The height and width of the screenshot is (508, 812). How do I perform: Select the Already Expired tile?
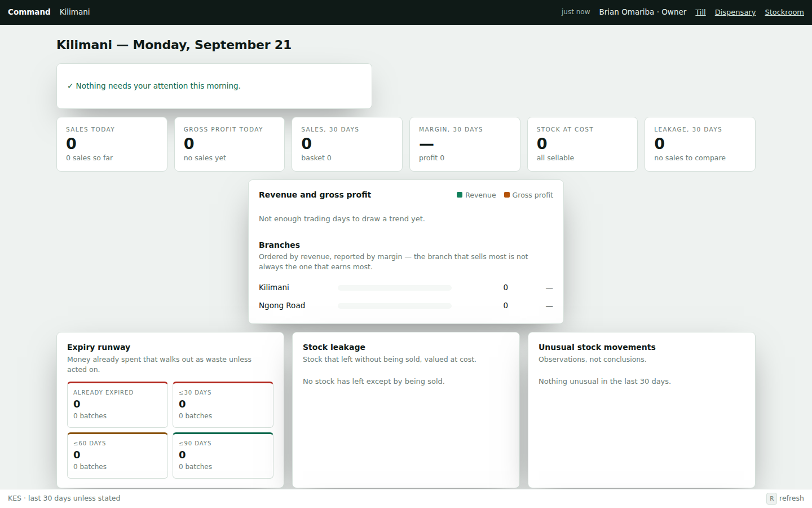117,405
